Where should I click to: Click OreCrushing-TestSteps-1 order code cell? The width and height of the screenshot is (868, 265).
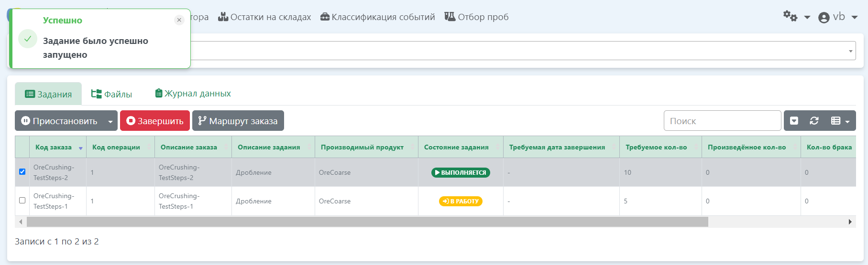[x=58, y=201]
